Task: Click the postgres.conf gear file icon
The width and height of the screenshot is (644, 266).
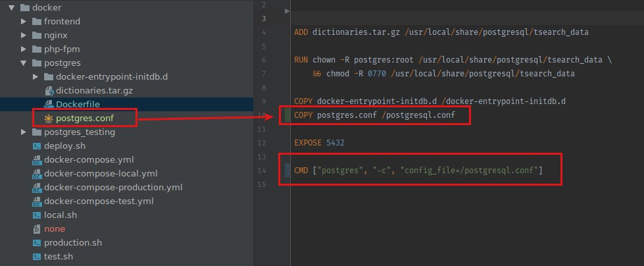Action: tap(49, 119)
